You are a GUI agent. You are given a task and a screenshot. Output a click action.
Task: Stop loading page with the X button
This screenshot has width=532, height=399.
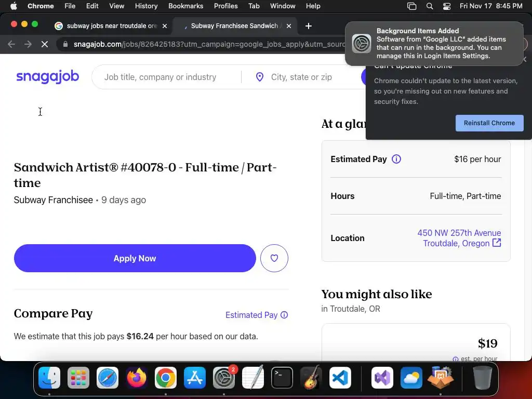coord(45,44)
